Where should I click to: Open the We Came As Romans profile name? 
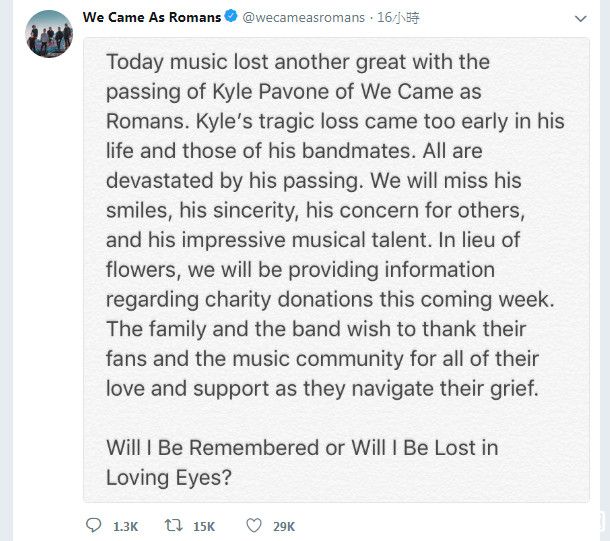(150, 18)
